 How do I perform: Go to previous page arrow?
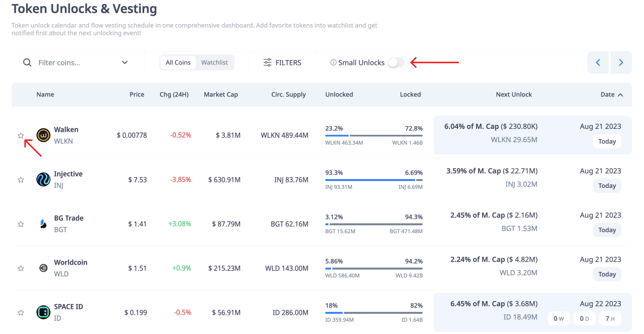pyautogui.click(x=598, y=62)
